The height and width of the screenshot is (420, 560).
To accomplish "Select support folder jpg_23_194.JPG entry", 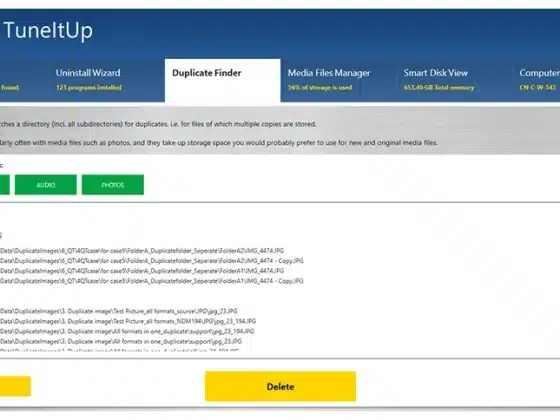I will 127,331.
